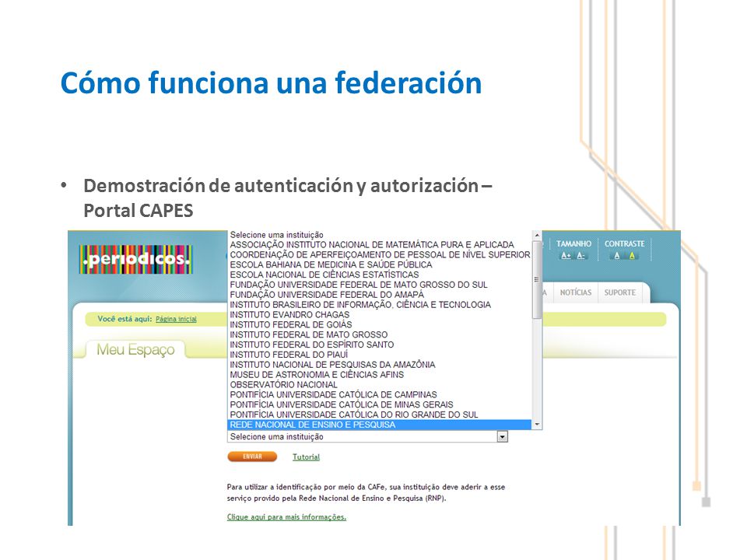Pick Fundação Universidade Federal do Amapá

point(379,295)
